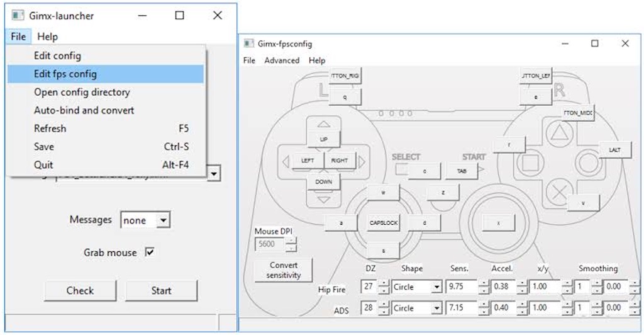Image resolution: width=644 pixels, height=335 pixels.
Task: Click the LEFT d-pad binding button
Action: 308,161
